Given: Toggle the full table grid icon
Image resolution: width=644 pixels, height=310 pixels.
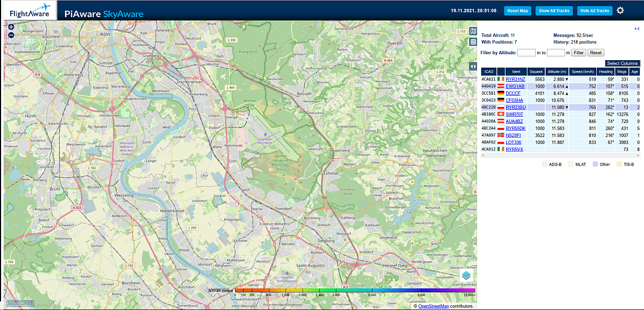Looking at the screenshot, I should (x=473, y=42).
